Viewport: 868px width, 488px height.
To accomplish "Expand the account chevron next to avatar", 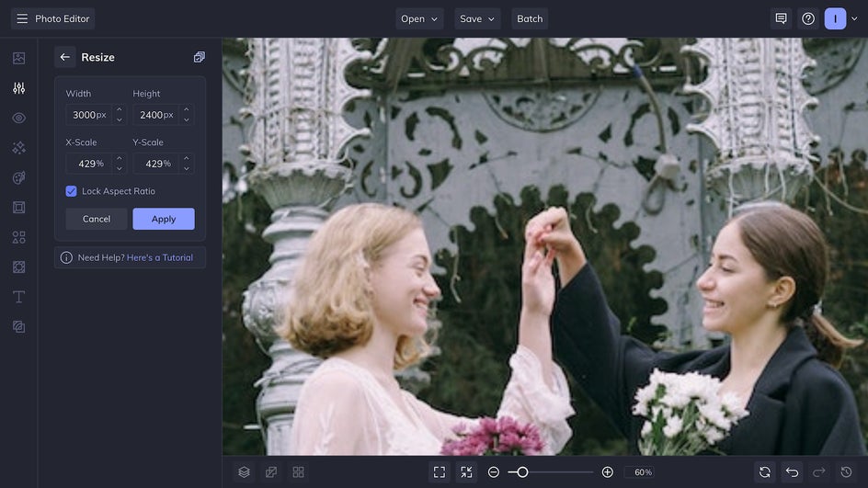I will [x=854, y=18].
